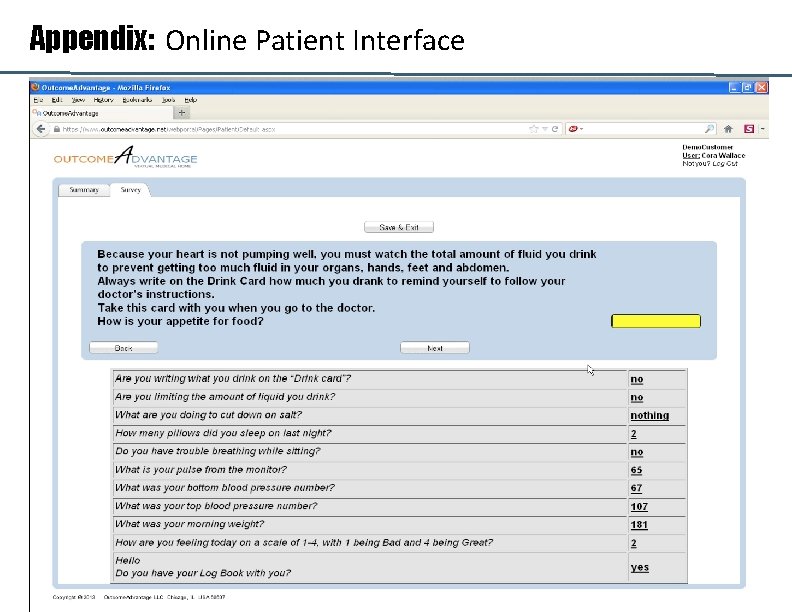The width and height of the screenshot is (792, 612).
Task: Expand the search engine selector dropdown
Action: (575, 129)
